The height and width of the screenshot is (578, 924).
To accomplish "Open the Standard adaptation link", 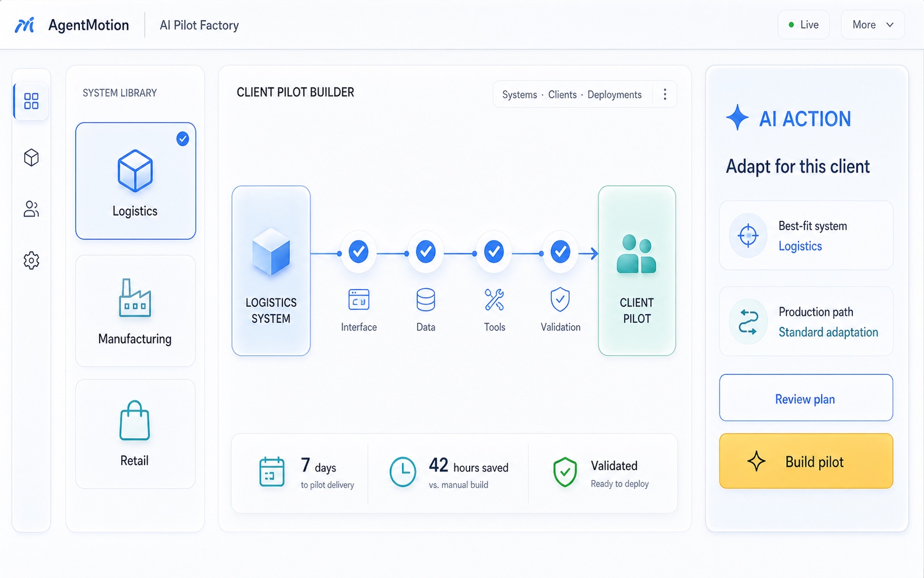I will [828, 332].
